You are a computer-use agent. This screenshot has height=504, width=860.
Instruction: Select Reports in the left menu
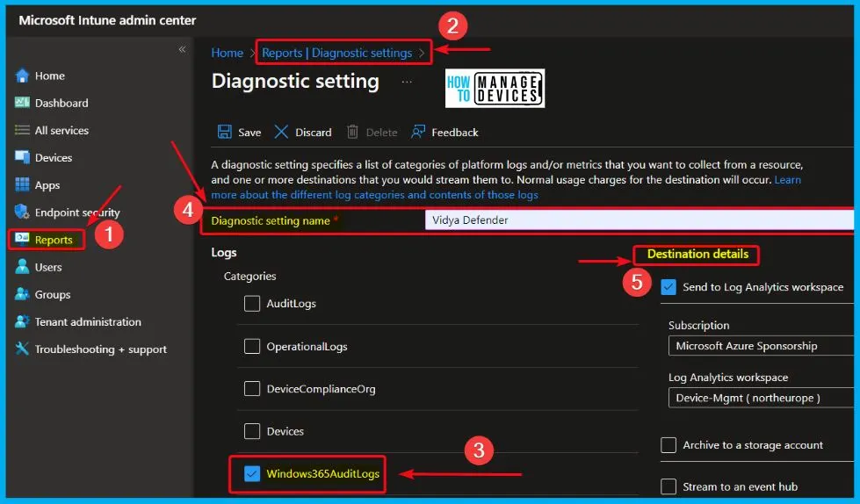pyautogui.click(x=53, y=240)
